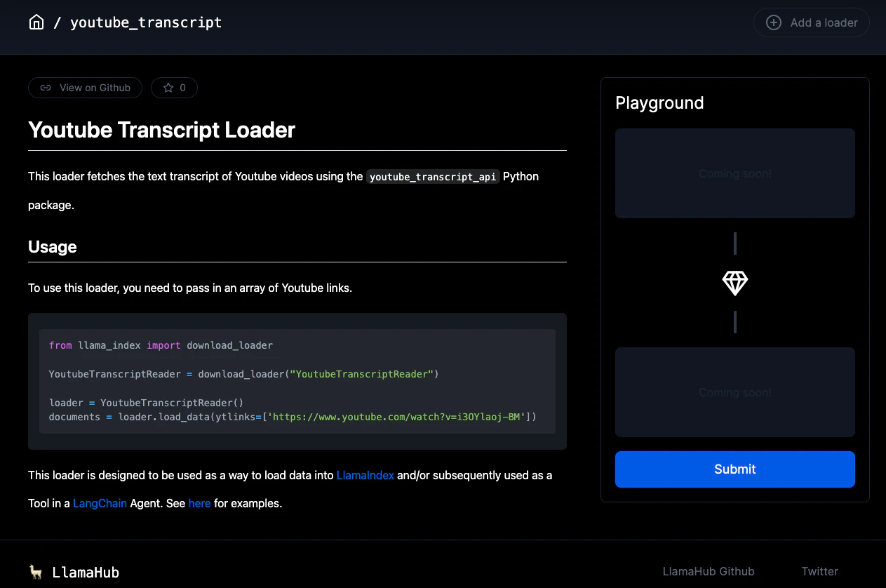Screen dimensions: 886x588
Task: Open Twitter footer link
Action: coord(820,571)
